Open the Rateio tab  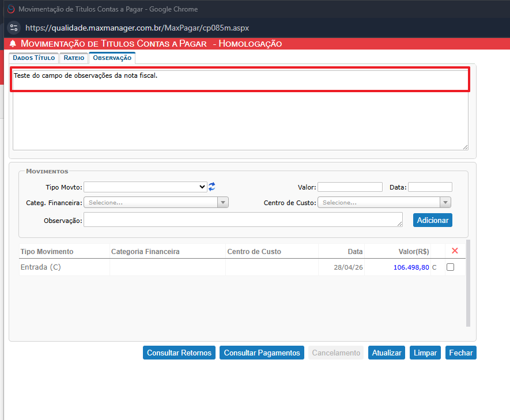(x=74, y=58)
